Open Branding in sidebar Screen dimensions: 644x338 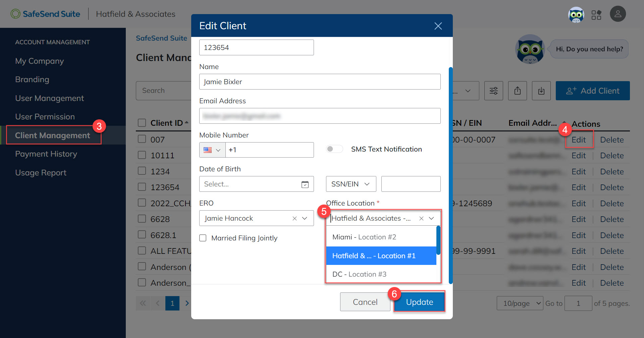coord(32,79)
